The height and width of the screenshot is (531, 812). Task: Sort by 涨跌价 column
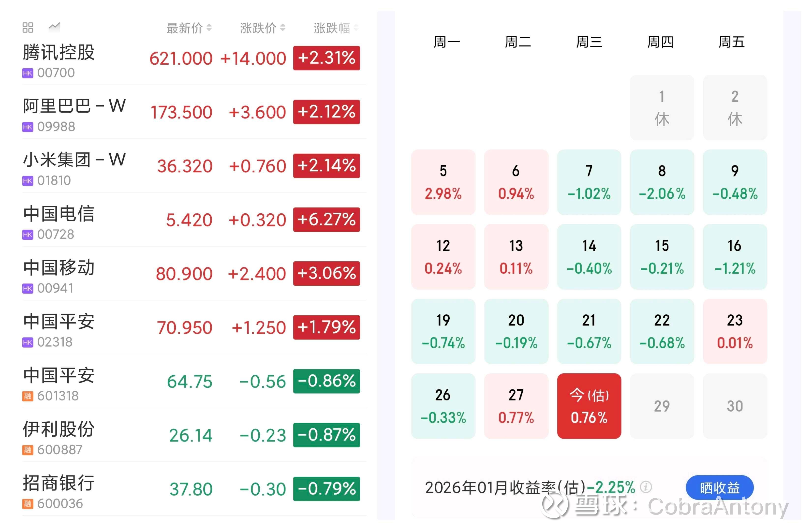pos(262,28)
